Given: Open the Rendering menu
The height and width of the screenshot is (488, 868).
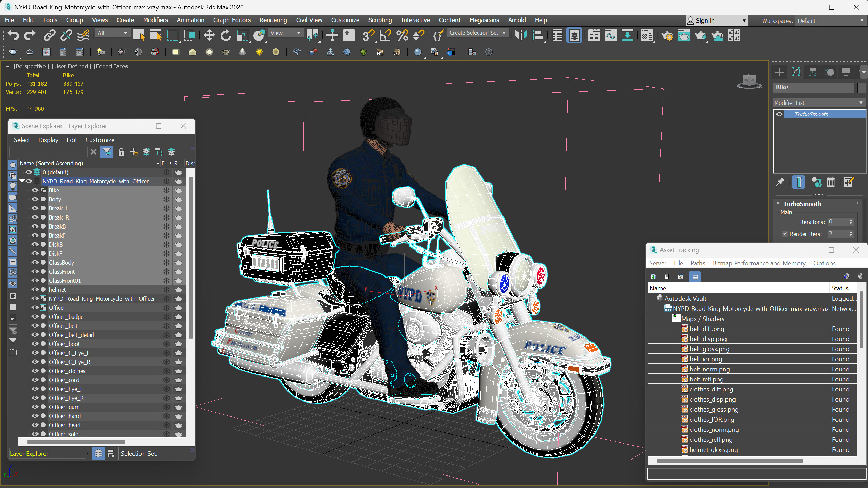Looking at the screenshot, I should coord(273,20).
